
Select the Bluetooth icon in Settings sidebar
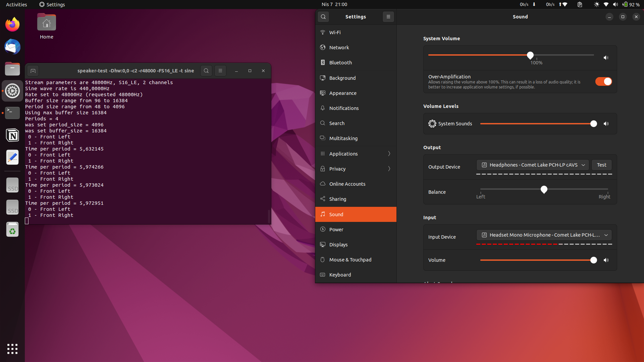tap(323, 63)
